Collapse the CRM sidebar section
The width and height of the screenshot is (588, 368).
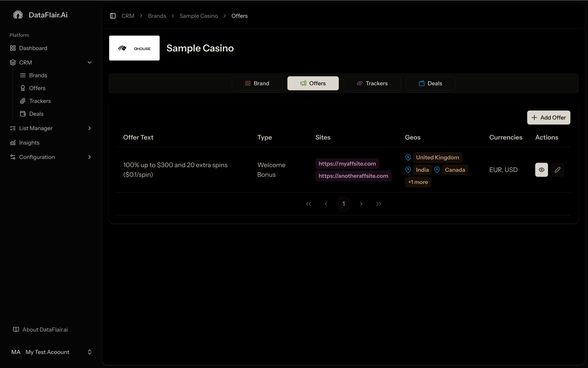point(89,62)
